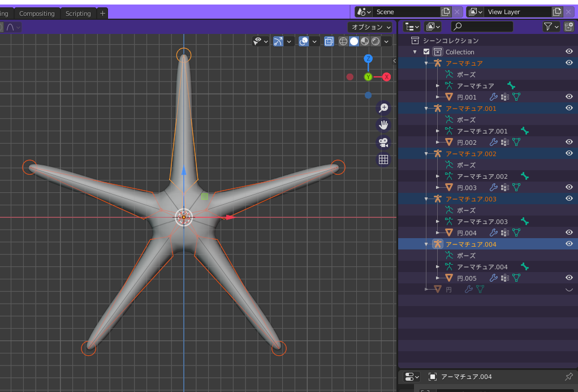
Task: Switch to the Compositing tab
Action: pos(37,12)
